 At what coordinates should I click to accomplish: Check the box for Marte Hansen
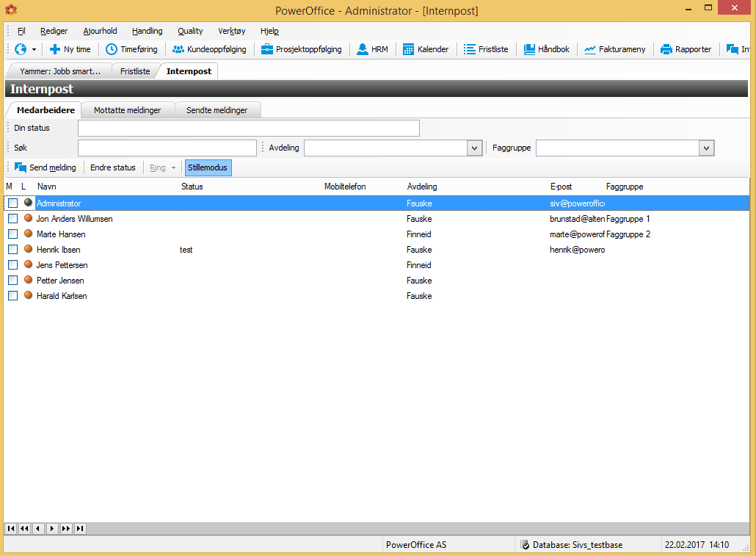pos(13,234)
